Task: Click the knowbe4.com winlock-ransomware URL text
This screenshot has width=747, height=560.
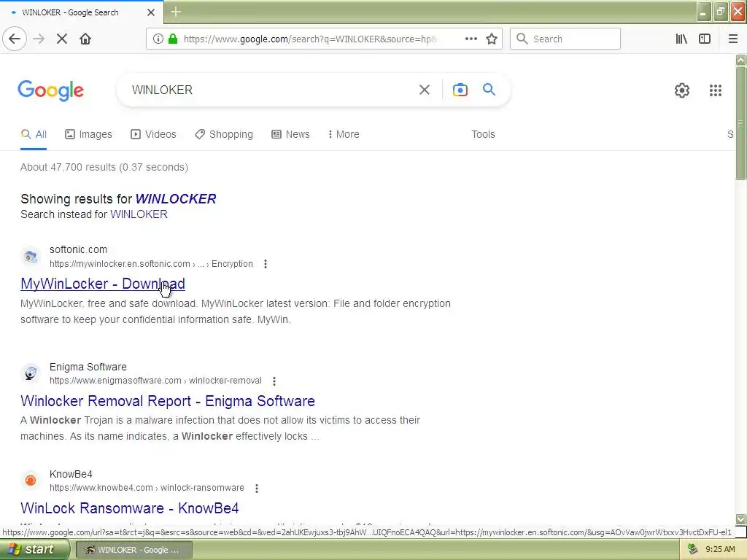Action: pyautogui.click(x=147, y=488)
